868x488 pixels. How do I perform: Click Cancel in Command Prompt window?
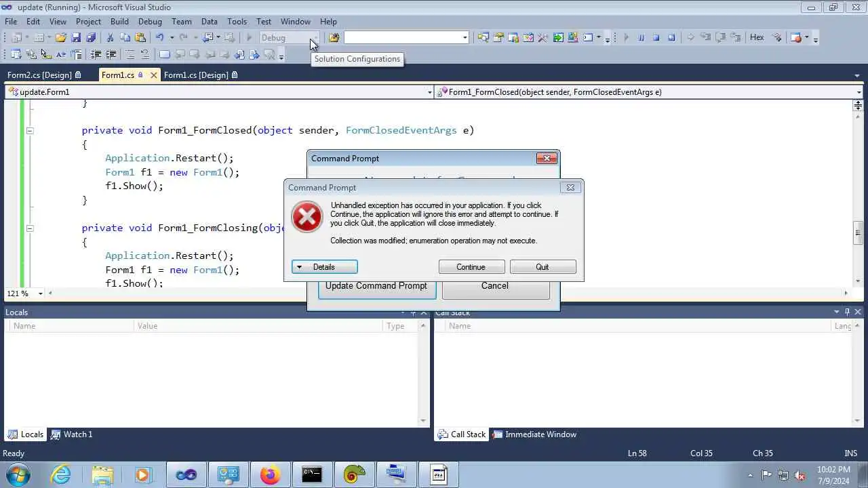coord(495,286)
